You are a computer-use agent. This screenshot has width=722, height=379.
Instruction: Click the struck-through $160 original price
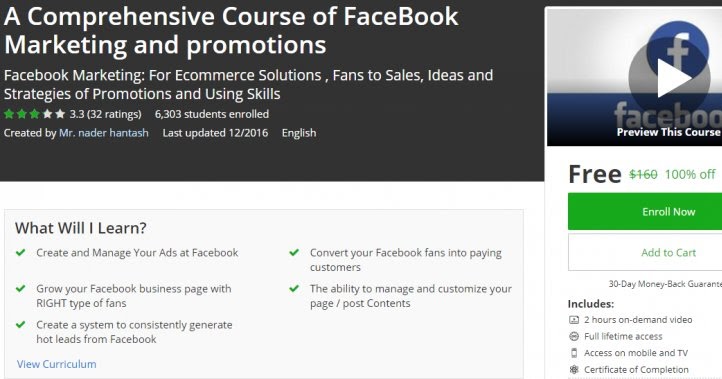pyautogui.click(x=643, y=175)
